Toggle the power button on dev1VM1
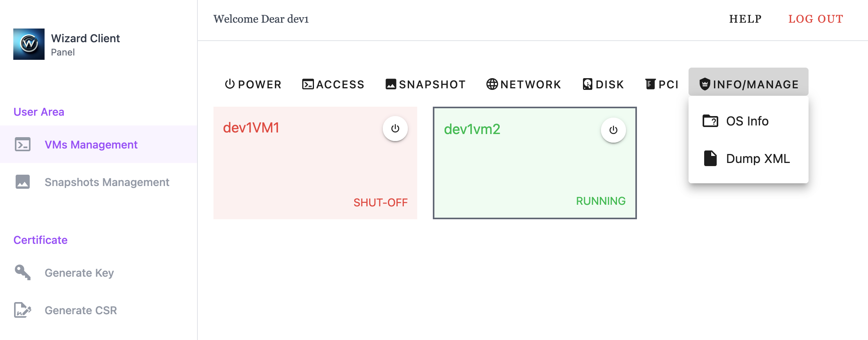The image size is (868, 340). tap(395, 129)
